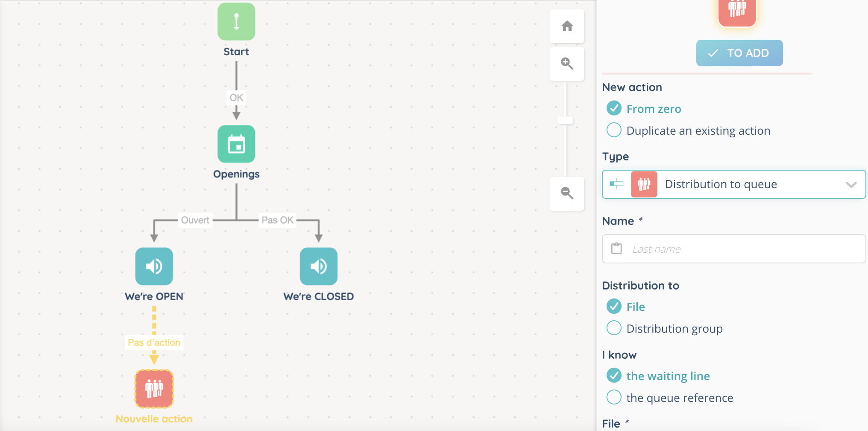Choose Duplicate an existing action
The image size is (868, 431).
click(614, 130)
